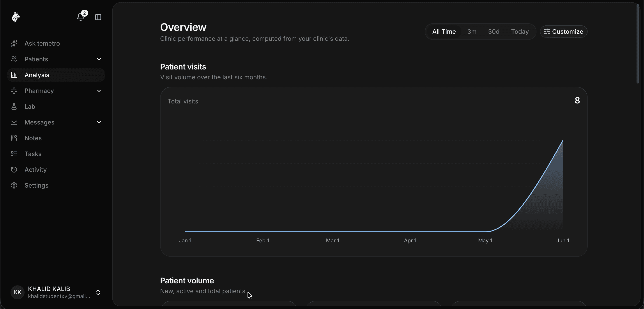644x309 pixels.
Task: Click the Jan 1 axis label
Action: point(185,240)
